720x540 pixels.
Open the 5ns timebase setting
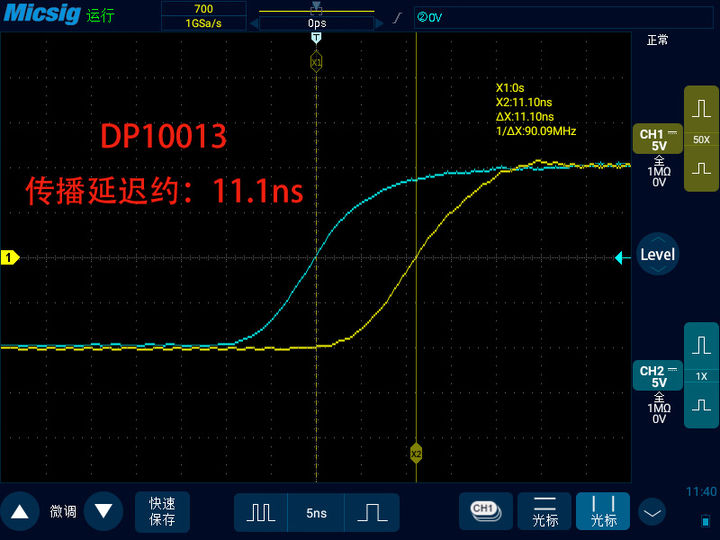coord(316,512)
